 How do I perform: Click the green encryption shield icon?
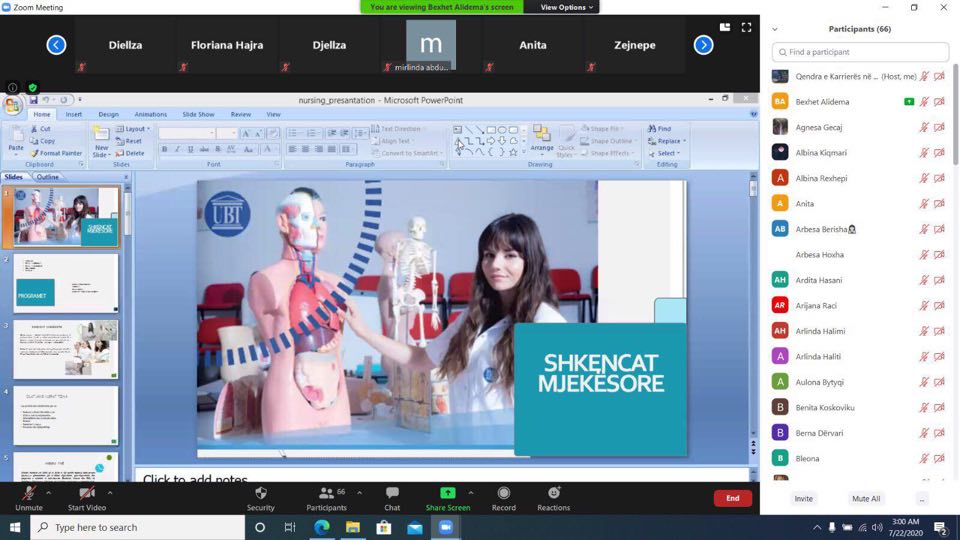click(33, 88)
